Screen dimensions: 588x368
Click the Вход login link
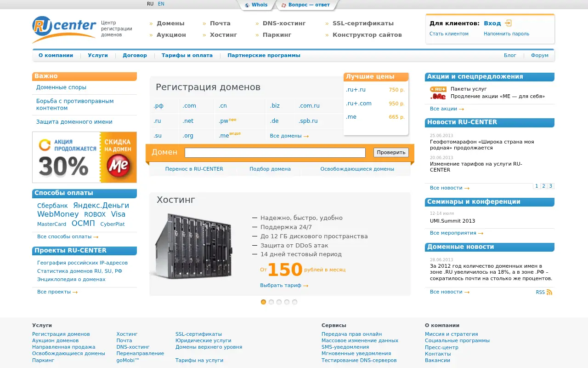492,23
